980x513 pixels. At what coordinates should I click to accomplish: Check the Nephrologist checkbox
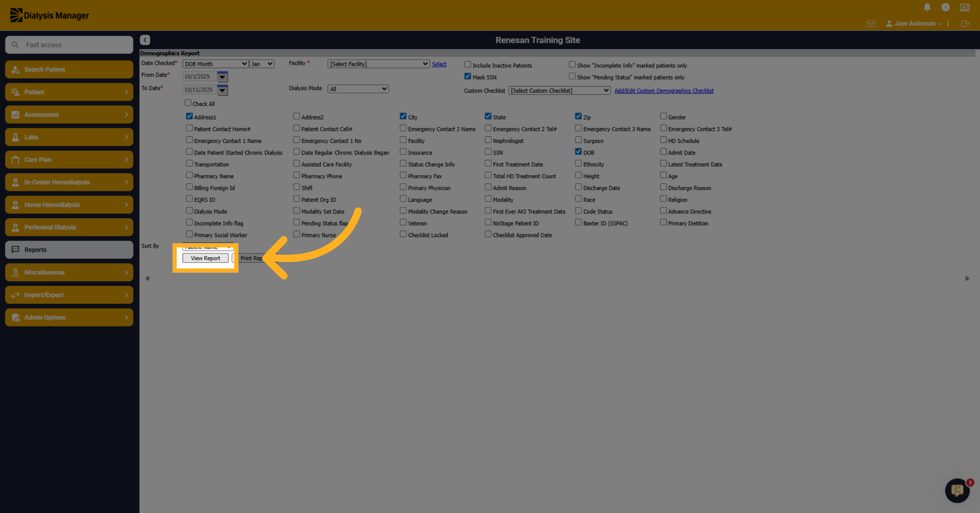(x=488, y=140)
